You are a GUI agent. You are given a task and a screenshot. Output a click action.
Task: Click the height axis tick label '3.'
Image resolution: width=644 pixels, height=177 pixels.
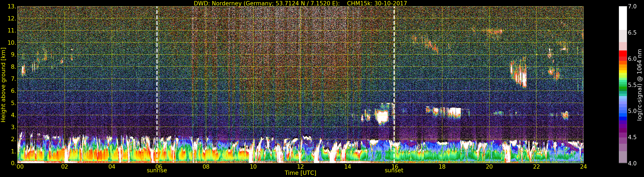pos(14,127)
